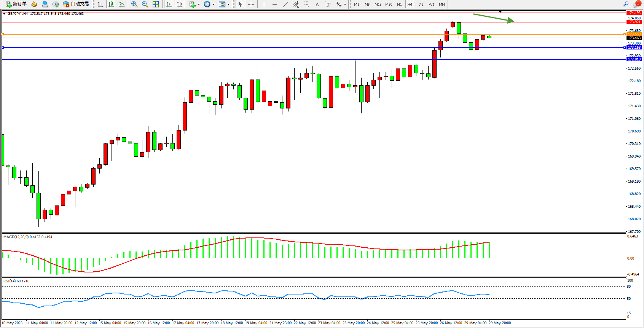Switch chart to bar chart mode

coord(100,4)
